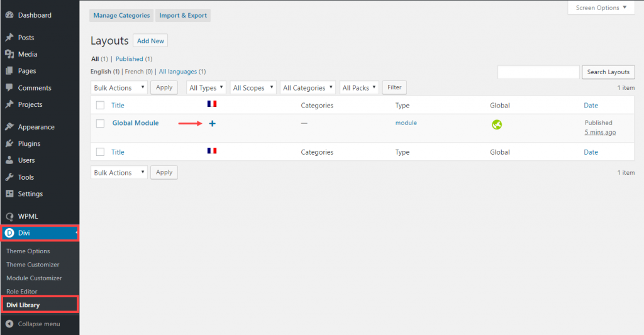
Task: Click French flag in table header
Action: tap(212, 104)
